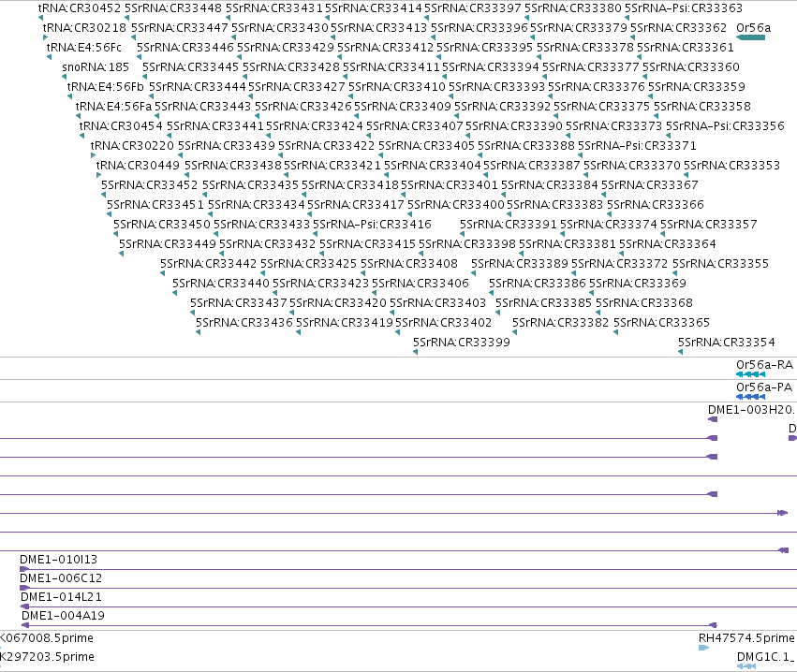
Task: Click the 5SrRNA:CR33389 arrow glyph
Action: [x=473, y=273]
